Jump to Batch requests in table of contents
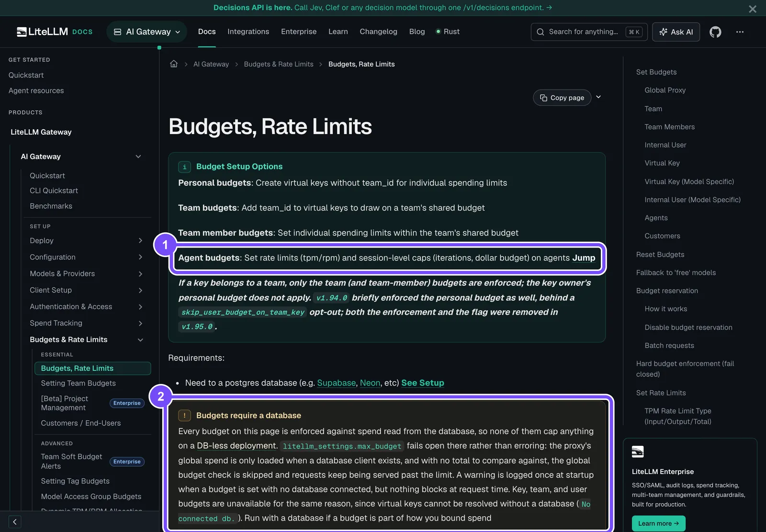This screenshot has width=766, height=532. pos(669,345)
